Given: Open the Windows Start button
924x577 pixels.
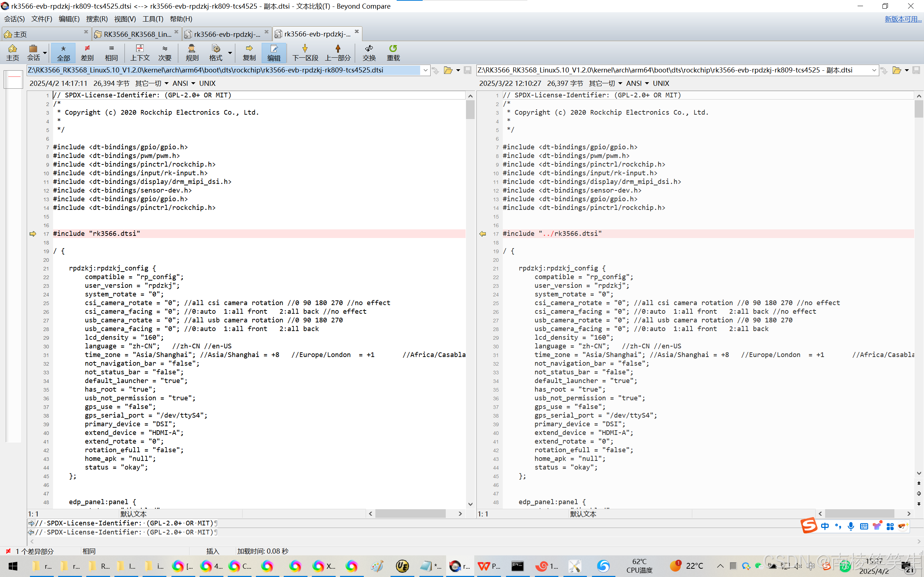Looking at the screenshot, I should [13, 566].
